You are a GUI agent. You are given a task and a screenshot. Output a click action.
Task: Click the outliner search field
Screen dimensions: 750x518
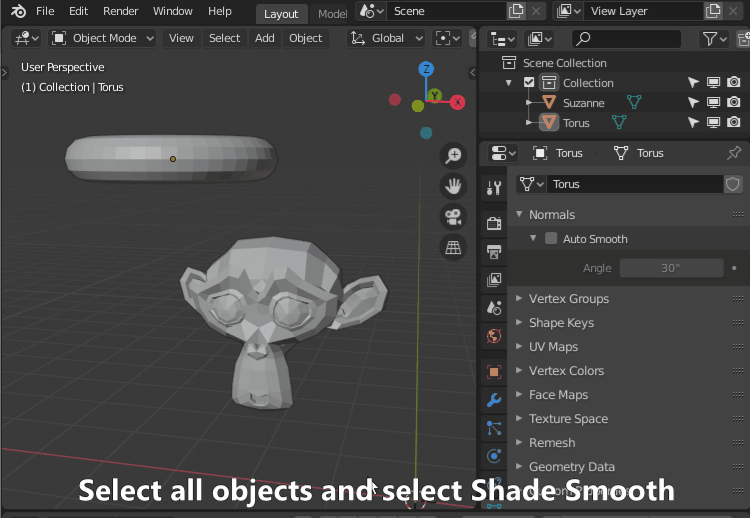click(627, 39)
